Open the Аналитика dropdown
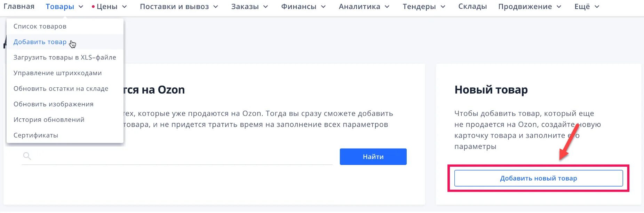Screen dimensions: 644x213 pos(364,7)
